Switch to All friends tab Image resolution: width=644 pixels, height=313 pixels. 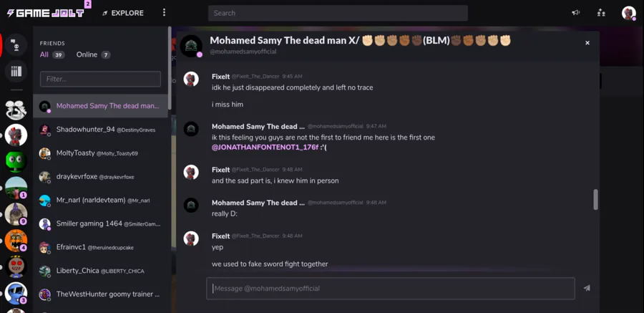52,54
